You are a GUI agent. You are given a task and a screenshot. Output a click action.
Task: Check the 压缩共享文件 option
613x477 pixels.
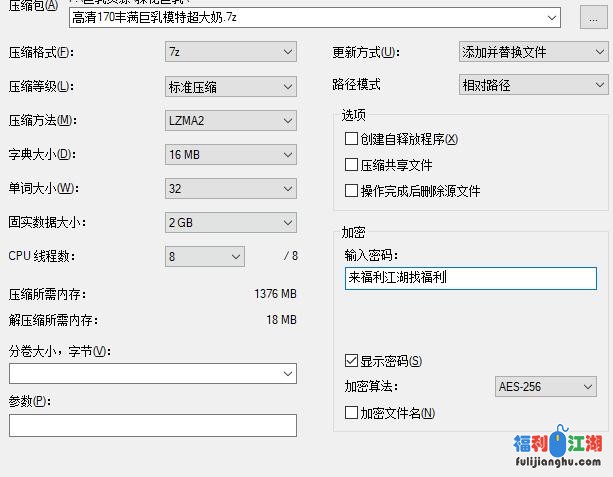(351, 165)
